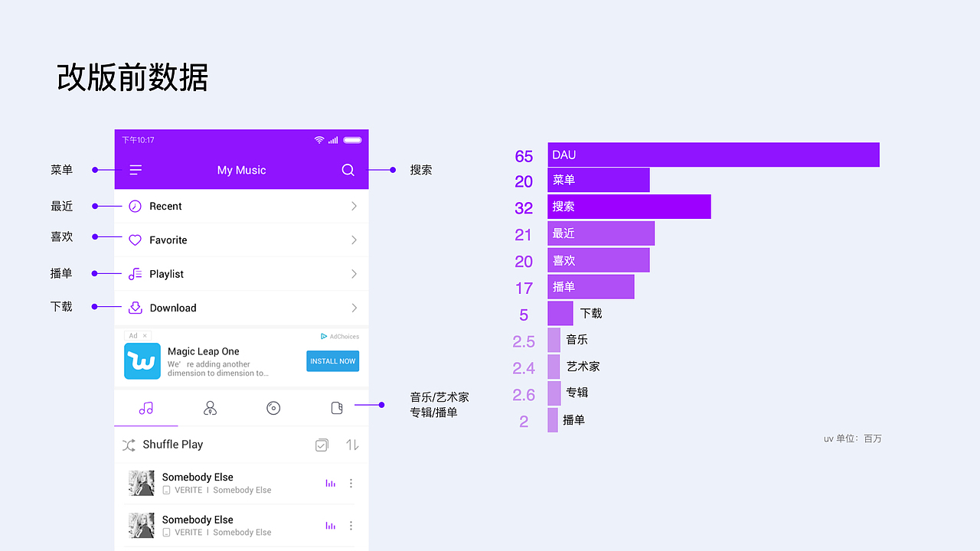Tap the INSTALL NOW button
Viewport: 980px width, 551px height.
click(332, 360)
